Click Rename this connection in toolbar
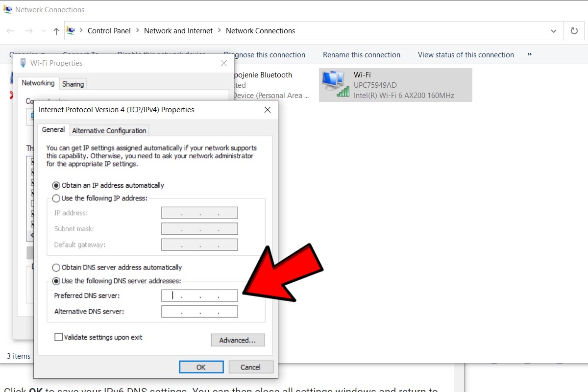The height and width of the screenshot is (392, 588). 361,55
